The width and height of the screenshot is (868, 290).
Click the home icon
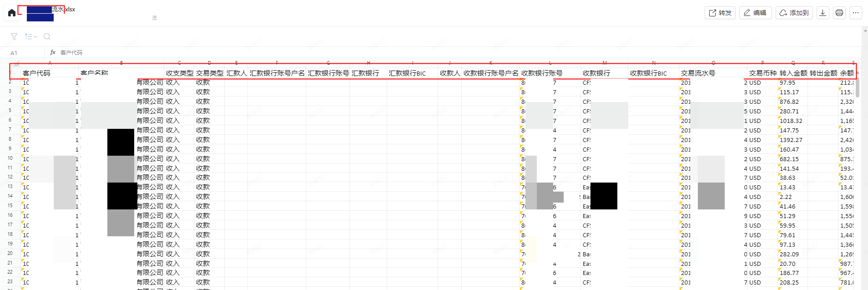[x=12, y=13]
